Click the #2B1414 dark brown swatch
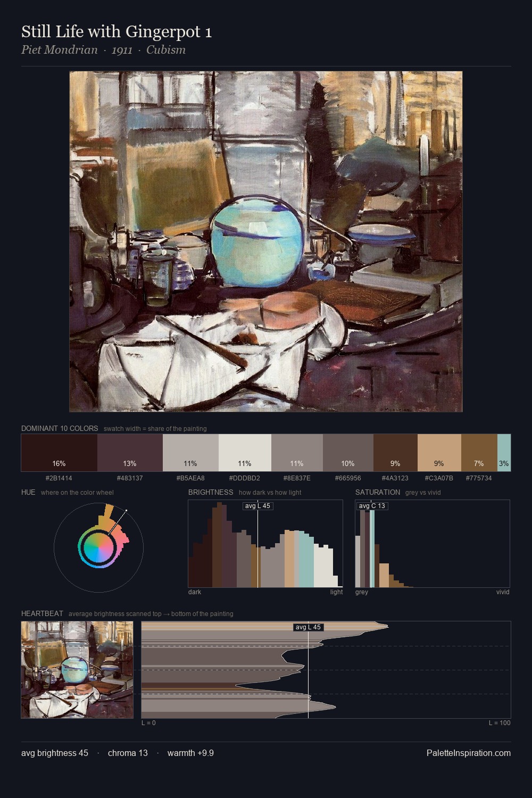The image size is (532, 798). pyautogui.click(x=59, y=453)
